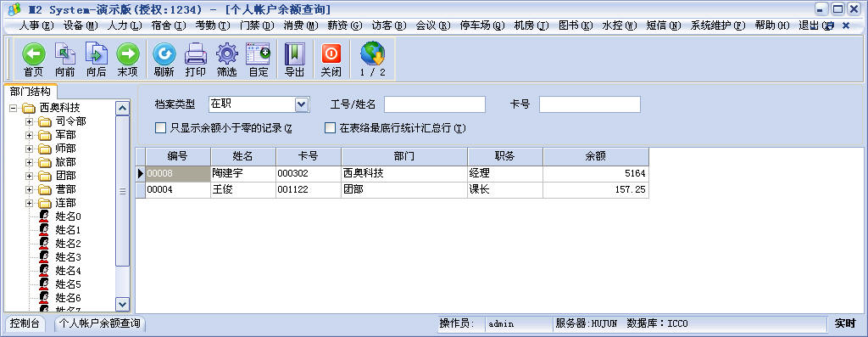Image resolution: width=868 pixels, height=337 pixels.
Task: Sort by the 部门 column header
Action: pos(404,156)
